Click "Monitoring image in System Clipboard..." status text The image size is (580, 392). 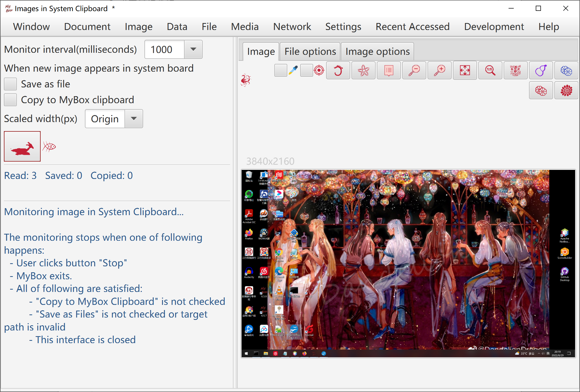[94, 212]
